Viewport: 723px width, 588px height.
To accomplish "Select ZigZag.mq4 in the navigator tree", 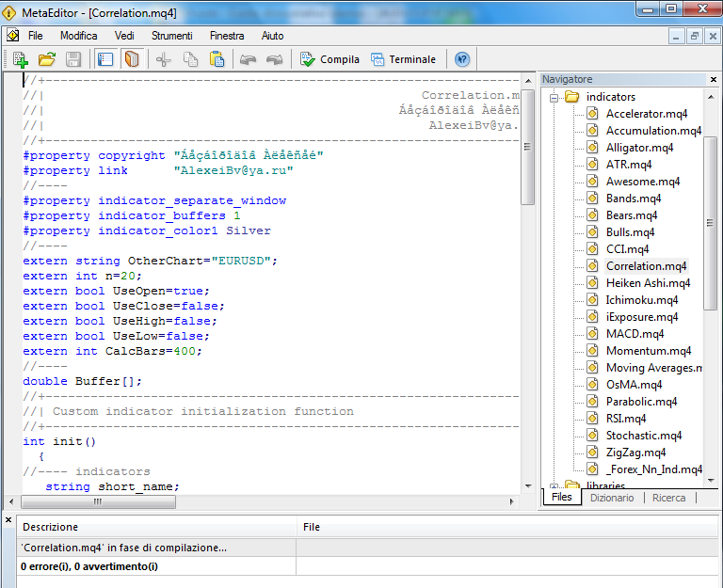I will coord(635,453).
